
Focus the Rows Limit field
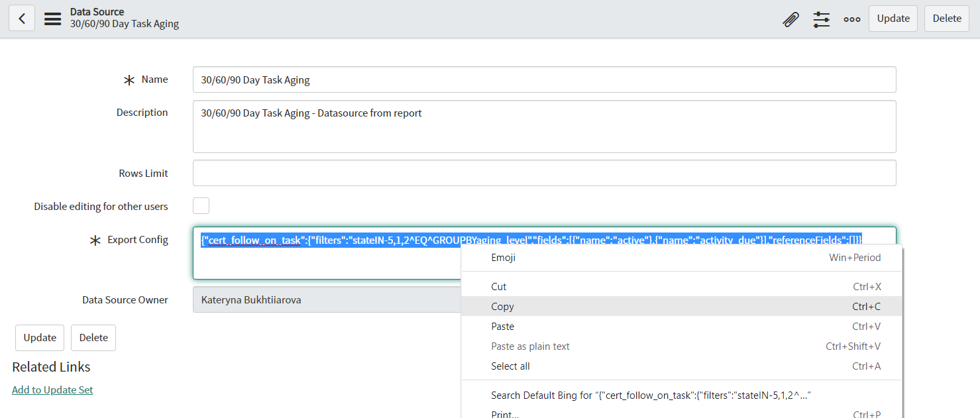coord(543,173)
